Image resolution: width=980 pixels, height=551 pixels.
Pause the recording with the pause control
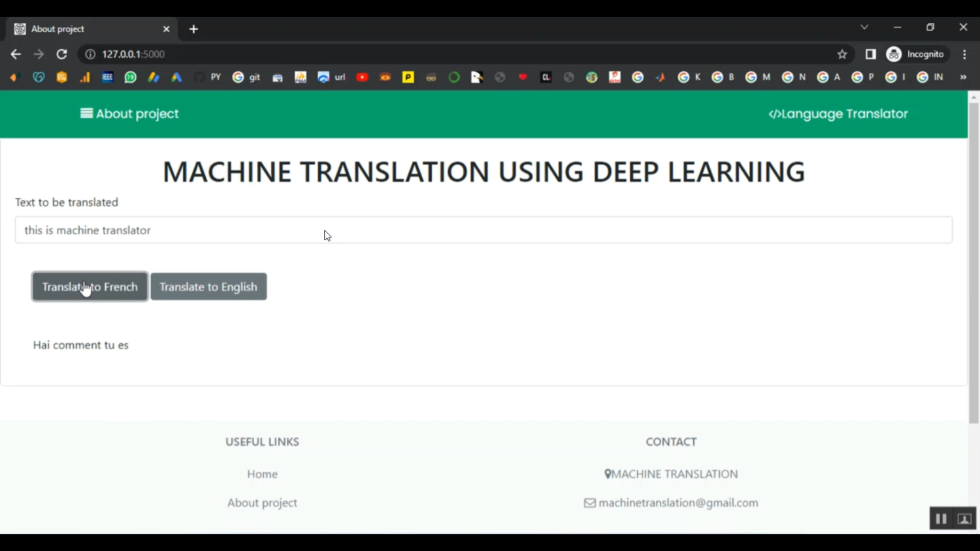pos(940,518)
